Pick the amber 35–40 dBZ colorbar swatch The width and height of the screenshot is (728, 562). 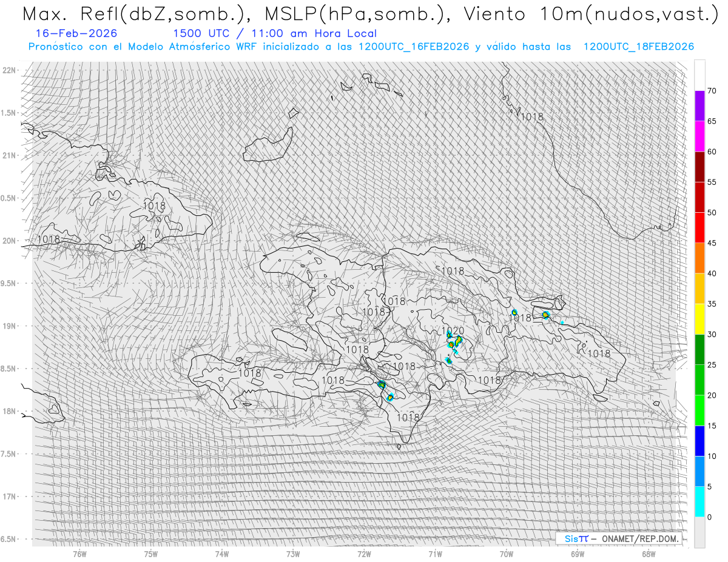pyautogui.click(x=699, y=289)
